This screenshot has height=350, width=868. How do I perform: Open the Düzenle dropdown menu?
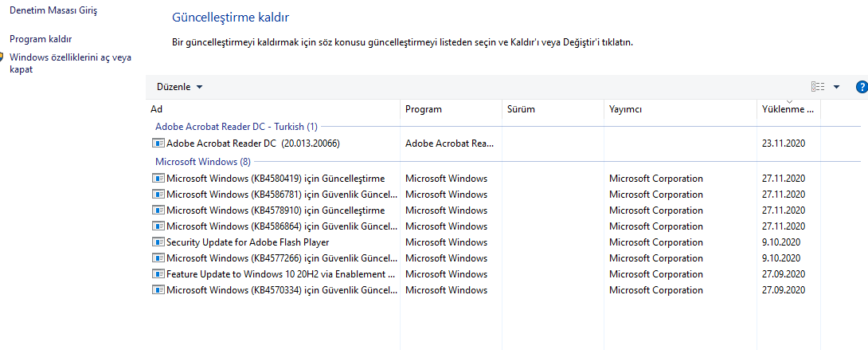tap(179, 87)
